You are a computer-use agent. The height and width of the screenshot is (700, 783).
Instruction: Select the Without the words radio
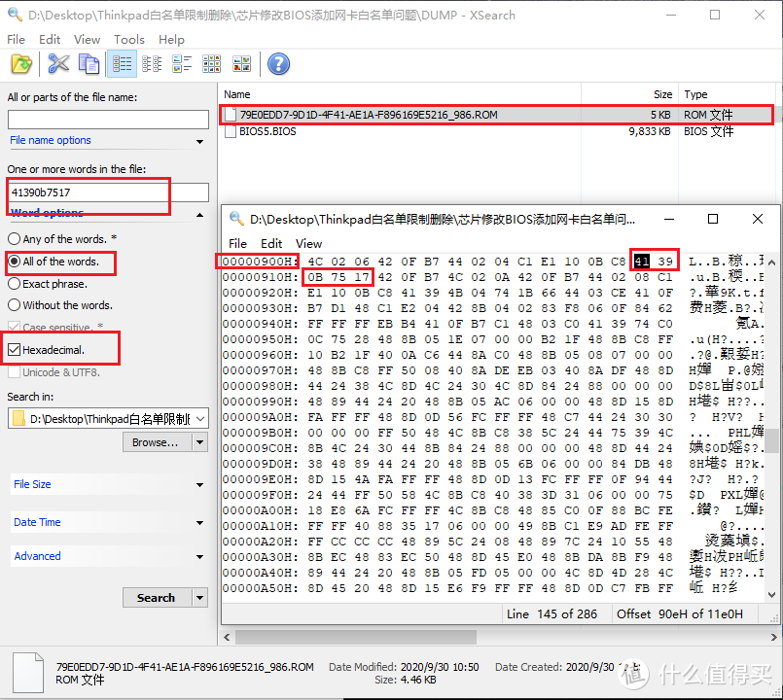(14, 305)
